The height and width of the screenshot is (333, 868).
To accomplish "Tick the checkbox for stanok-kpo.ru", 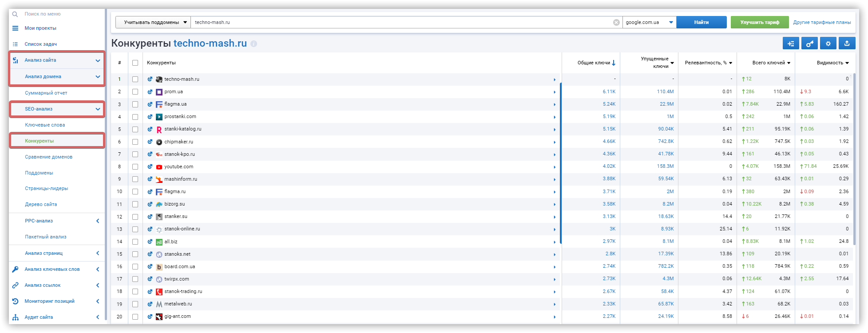I will click(x=135, y=155).
